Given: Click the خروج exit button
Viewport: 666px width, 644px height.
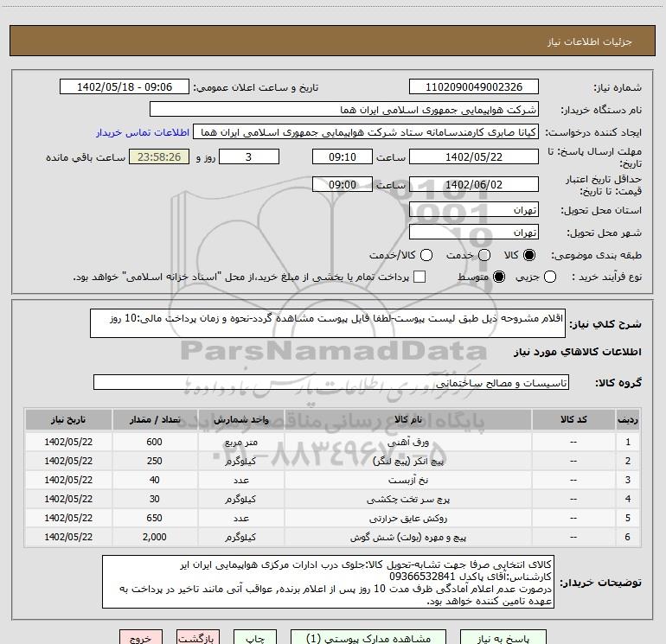Looking at the screenshot, I should [140, 637].
